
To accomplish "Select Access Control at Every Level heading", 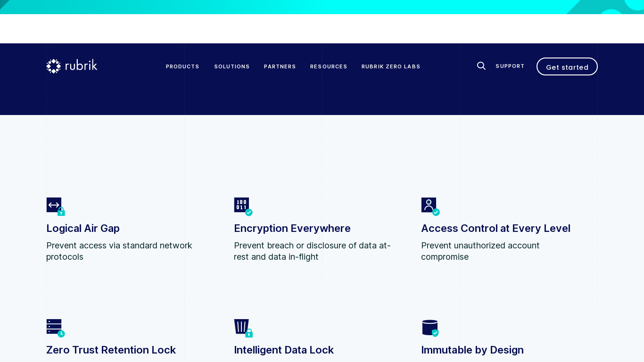I will (x=495, y=228).
